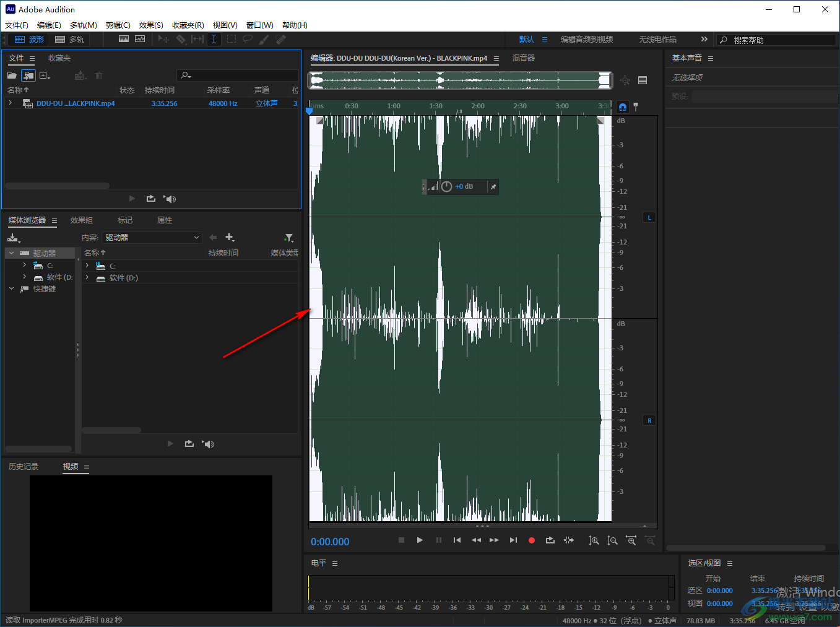Click the 搜索帮助 search field
Viewport: 840px width, 627px height.
(776, 40)
